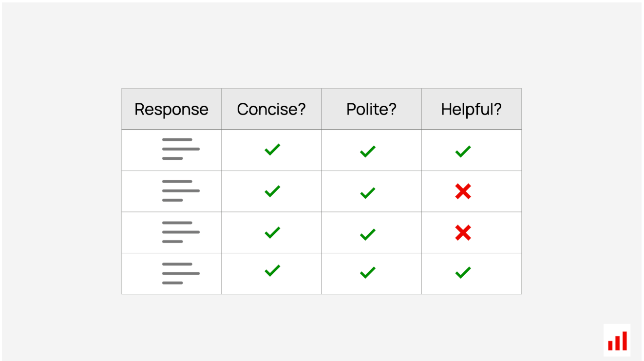This screenshot has width=644, height=361.
Task: Click the Helpful? column header
Action: [472, 109]
